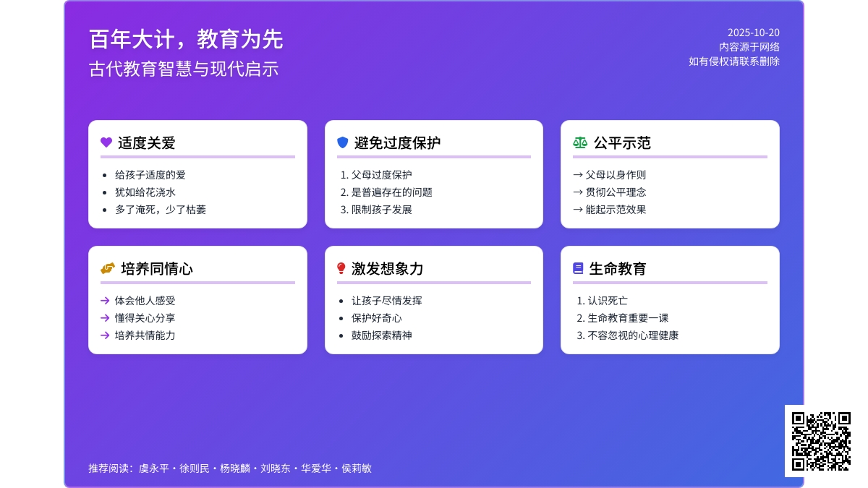Click the red lightbulb icon beside 激发想象力

(341, 268)
